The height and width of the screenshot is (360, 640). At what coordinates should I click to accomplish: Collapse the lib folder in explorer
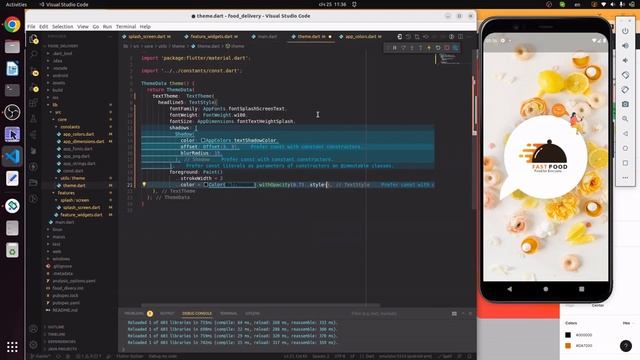[x=55, y=105]
